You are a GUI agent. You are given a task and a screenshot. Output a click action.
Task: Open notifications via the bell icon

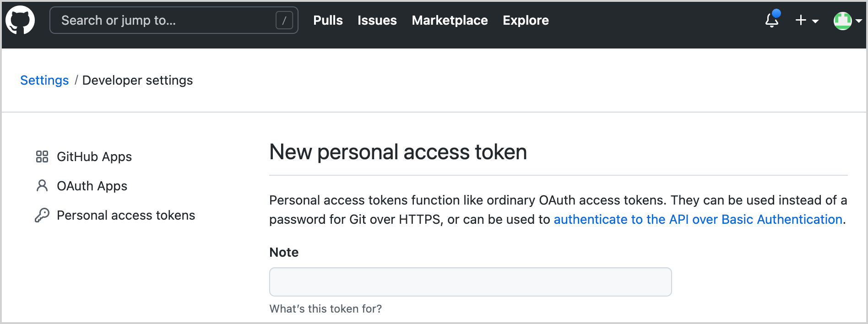click(x=772, y=22)
